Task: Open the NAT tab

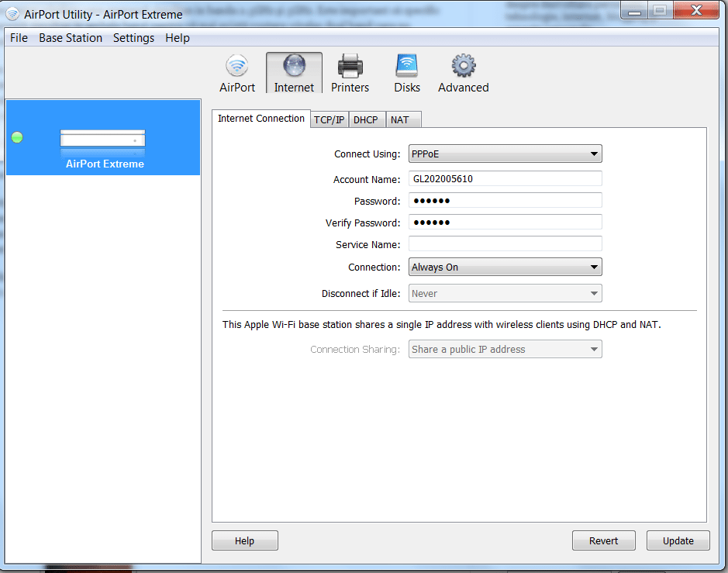Action: [x=400, y=120]
